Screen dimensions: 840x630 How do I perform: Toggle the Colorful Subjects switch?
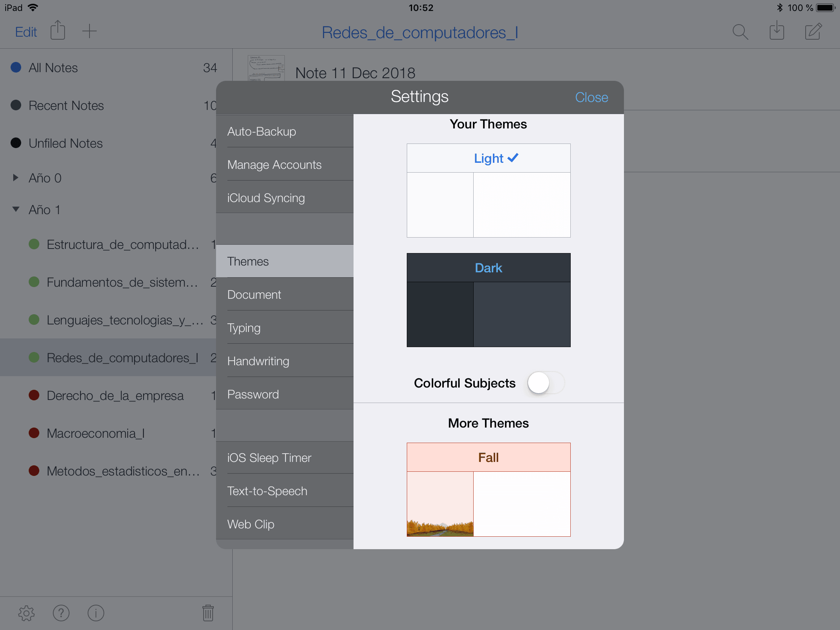[x=545, y=383]
